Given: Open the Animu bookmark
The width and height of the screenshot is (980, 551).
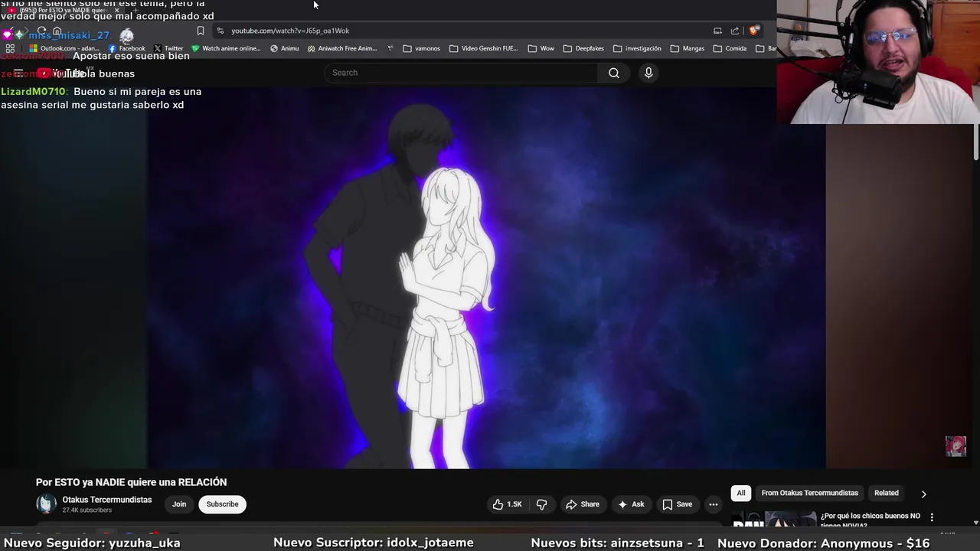Looking at the screenshot, I should (285, 48).
